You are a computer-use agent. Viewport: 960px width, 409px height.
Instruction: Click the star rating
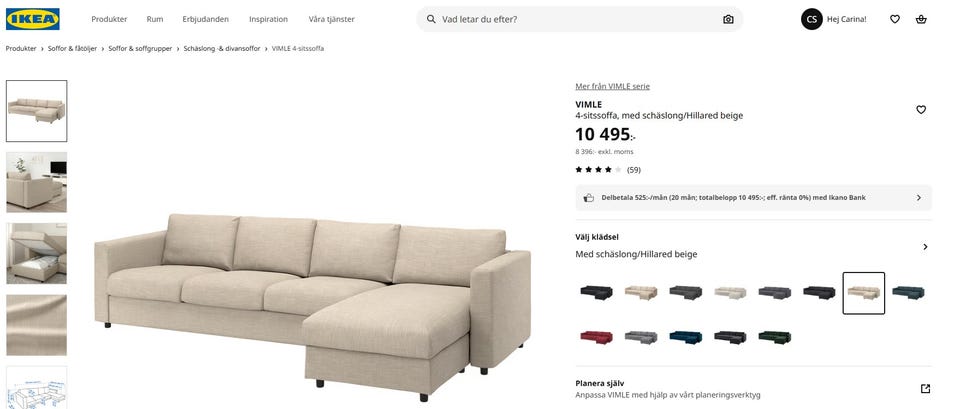point(598,170)
